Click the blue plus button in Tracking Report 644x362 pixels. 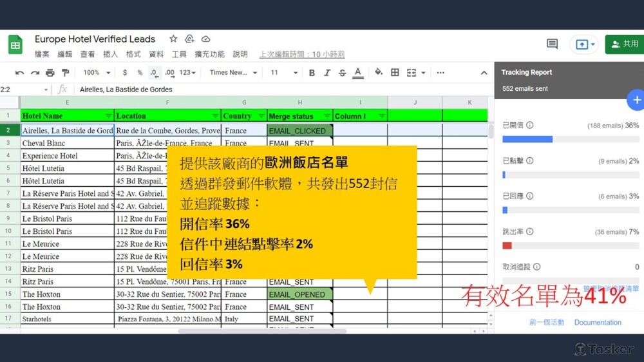(636, 100)
